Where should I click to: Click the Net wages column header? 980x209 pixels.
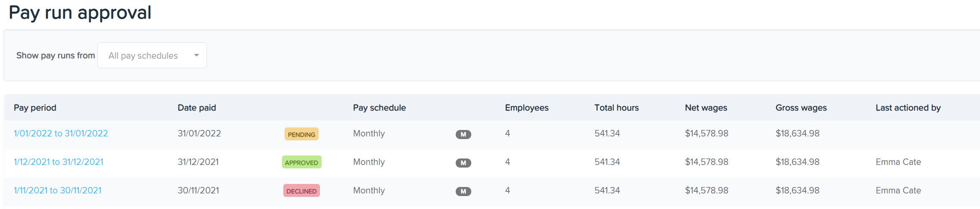coord(706,108)
